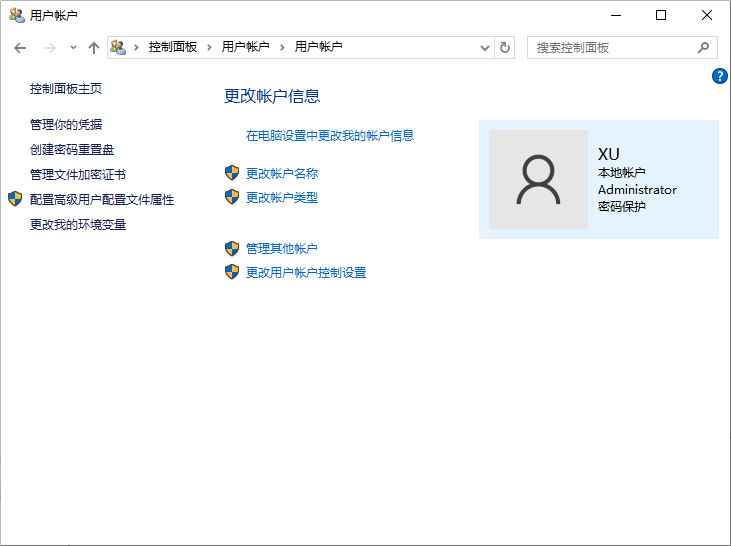Screen dimensions: 731x546
Task: Click the Administrator label in account card
Action: pos(637,190)
